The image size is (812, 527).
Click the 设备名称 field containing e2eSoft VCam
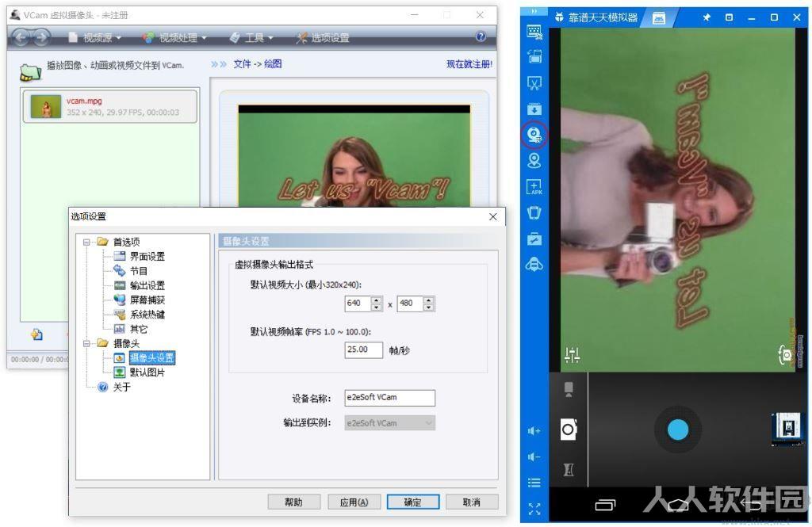(389, 398)
